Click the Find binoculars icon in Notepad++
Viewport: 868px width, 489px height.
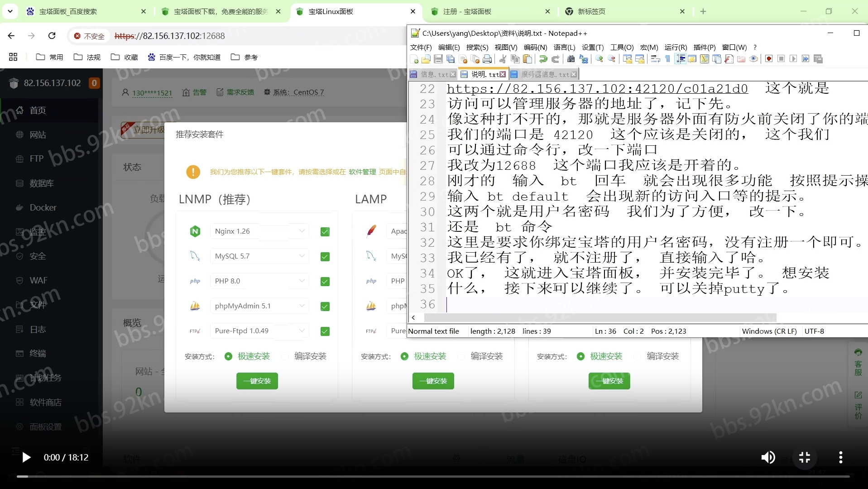click(x=571, y=59)
